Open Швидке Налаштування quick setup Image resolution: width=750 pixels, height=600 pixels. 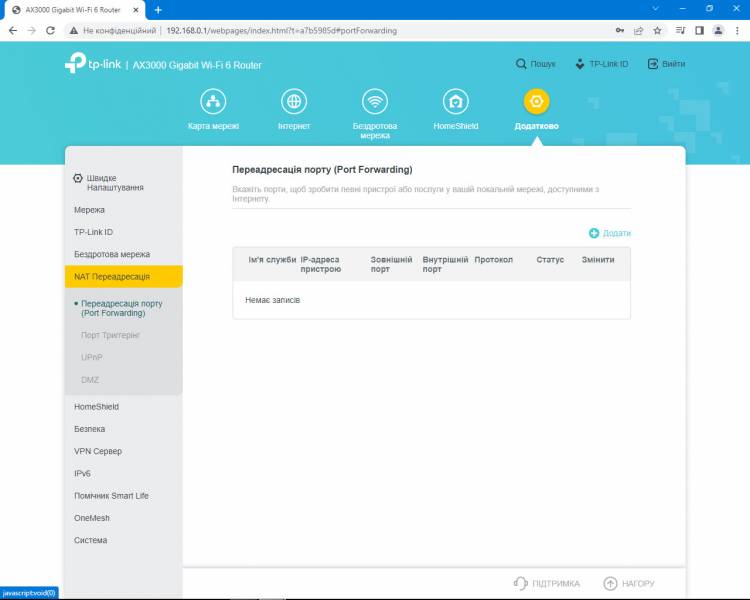[109, 183]
